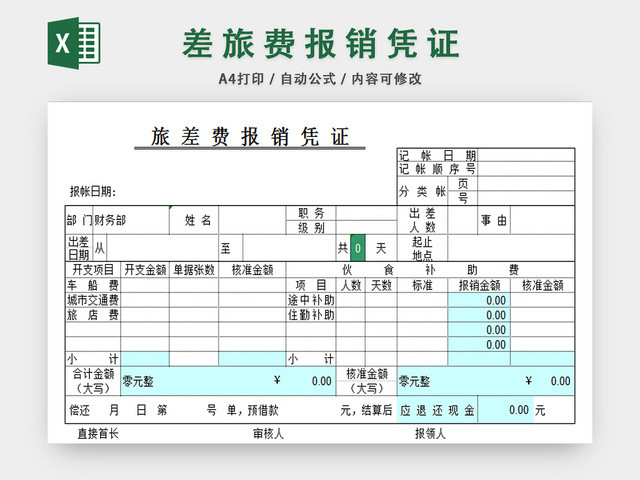
Task: Click the 开支金额 column header
Action: click(145, 270)
